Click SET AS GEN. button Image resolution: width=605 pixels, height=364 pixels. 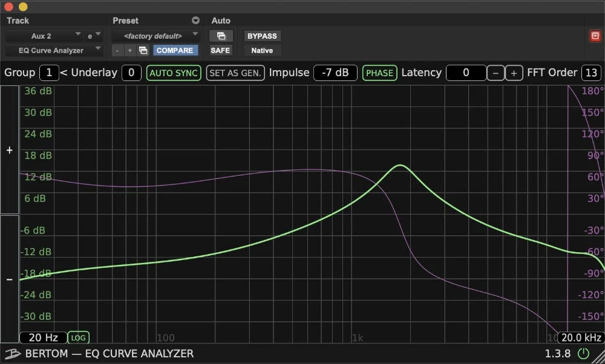[x=235, y=73]
